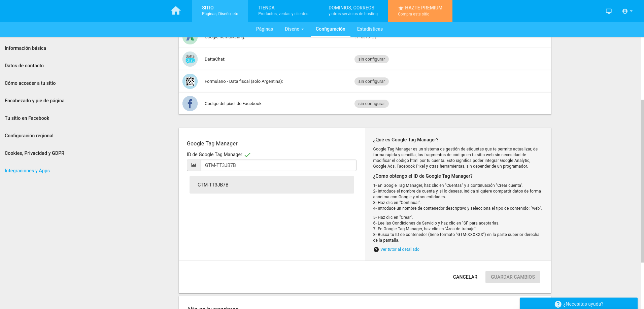Choose the GTM-TT3JB7B suggestion below field
This screenshot has width=644, height=309.
272,185
